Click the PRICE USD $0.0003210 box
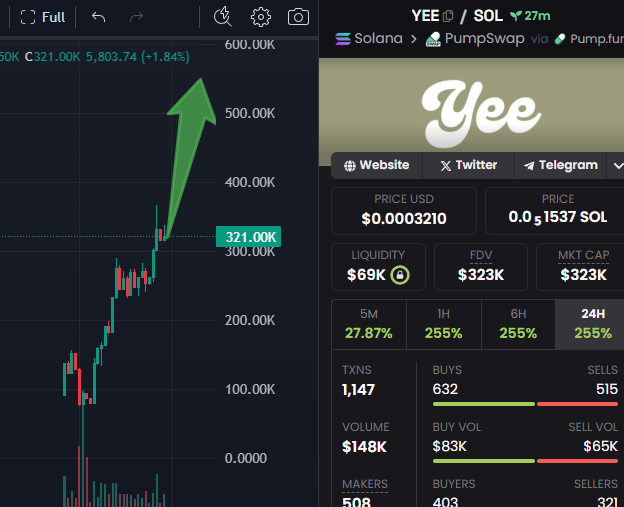The height and width of the screenshot is (507, 624). [404, 211]
